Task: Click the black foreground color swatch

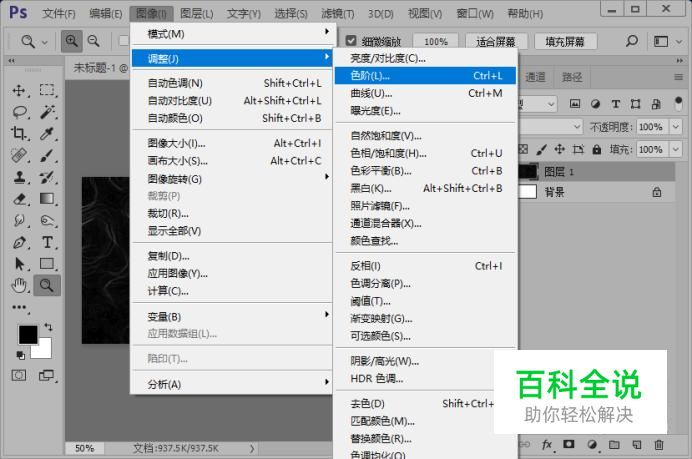Action: coord(27,335)
